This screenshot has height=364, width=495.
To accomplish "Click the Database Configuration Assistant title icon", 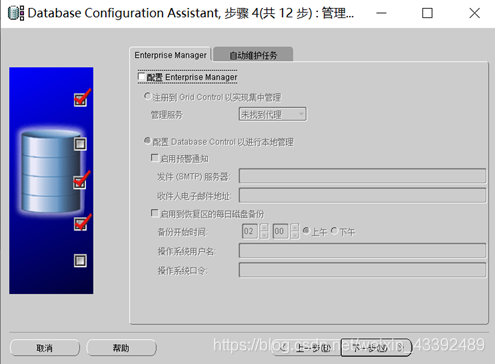I will coord(16,13).
